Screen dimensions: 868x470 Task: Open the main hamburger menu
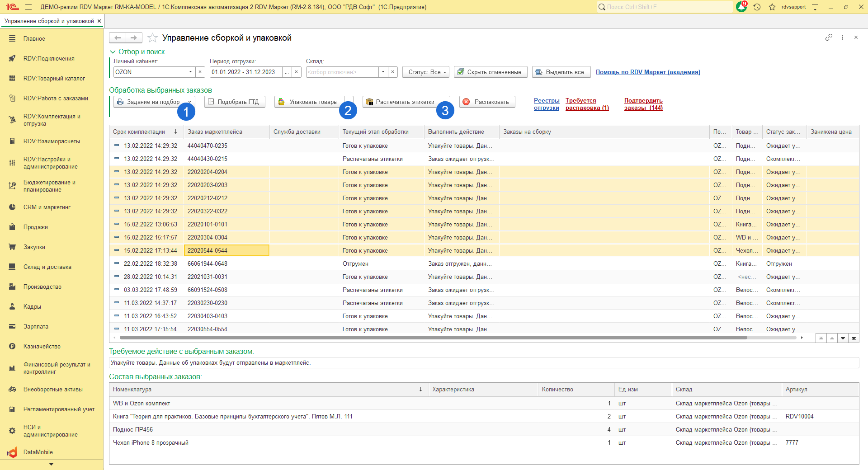coord(28,7)
